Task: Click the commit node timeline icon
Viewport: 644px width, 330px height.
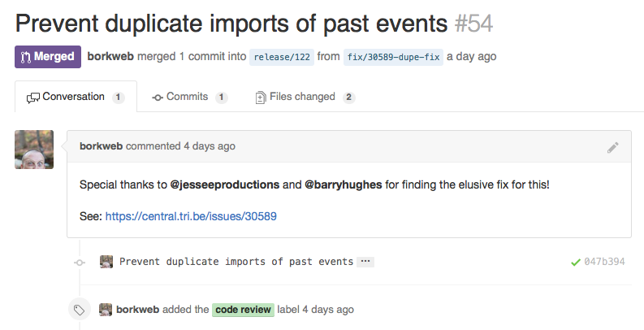Action: pyautogui.click(x=79, y=263)
